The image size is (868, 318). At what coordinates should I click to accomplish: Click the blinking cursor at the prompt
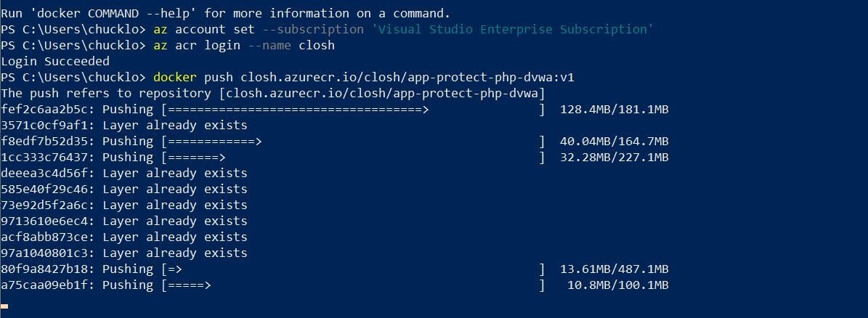4,306
